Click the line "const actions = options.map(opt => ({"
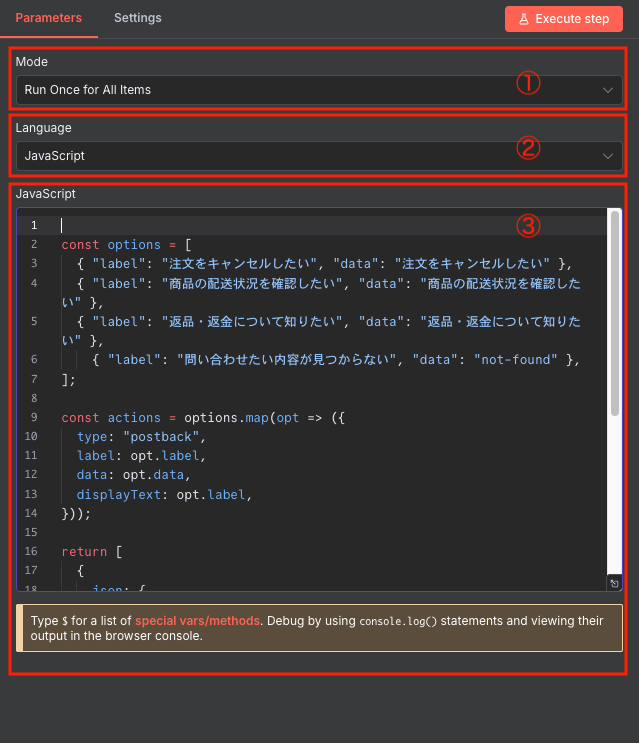The height and width of the screenshot is (743, 639). tap(203, 417)
